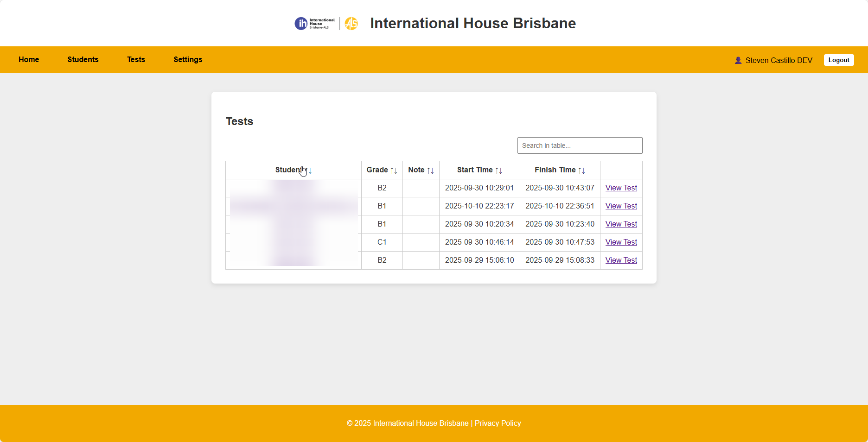Open the Tests navigation item
868x442 pixels.
[136, 59]
